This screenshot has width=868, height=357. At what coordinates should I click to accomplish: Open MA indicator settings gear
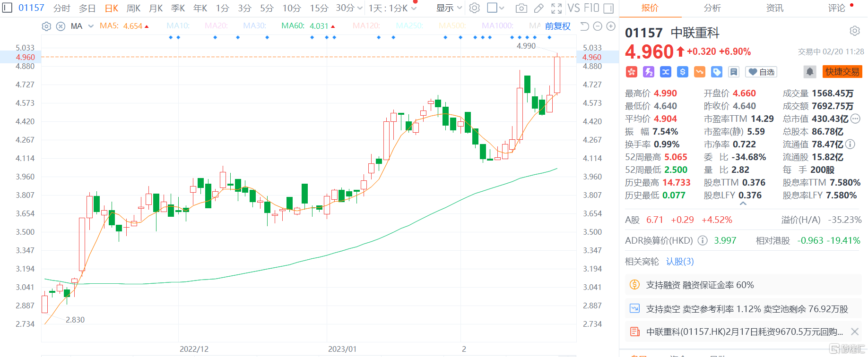coord(46,26)
